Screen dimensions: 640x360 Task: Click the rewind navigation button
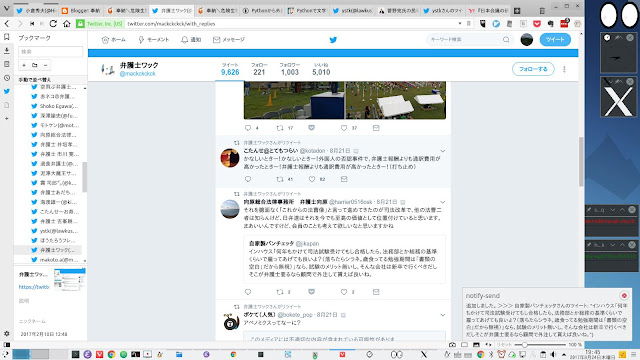[x=32, y=24]
